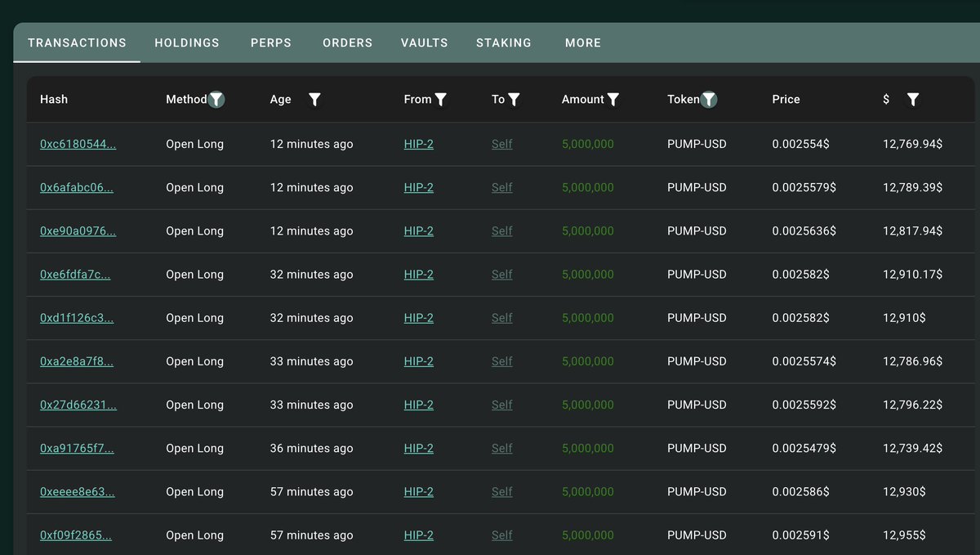Open transaction hash 0xe90a0976...
This screenshot has width=980, height=555.
[78, 231]
